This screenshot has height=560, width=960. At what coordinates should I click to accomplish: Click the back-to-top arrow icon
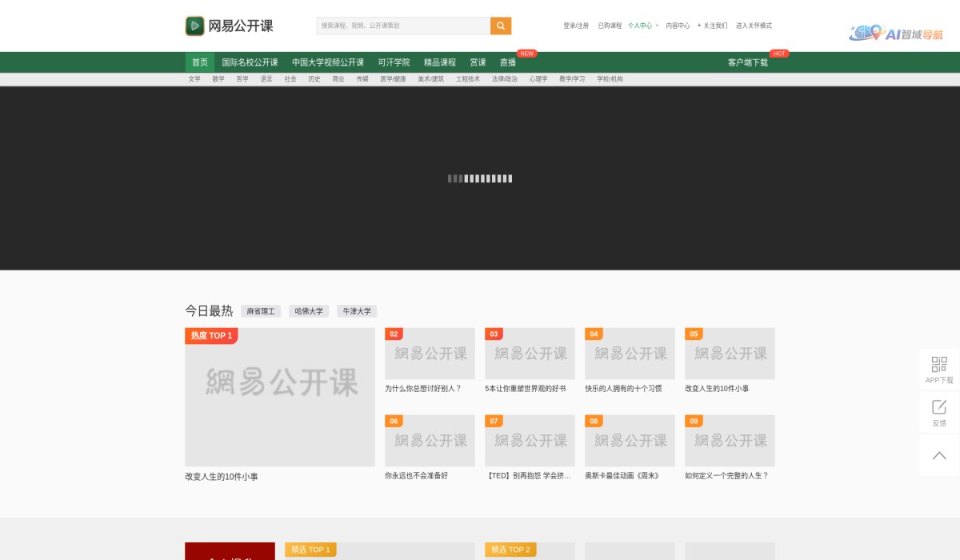938,454
